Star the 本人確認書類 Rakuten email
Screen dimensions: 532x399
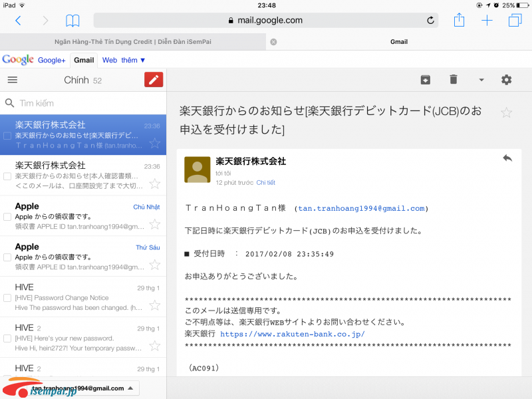pos(155,184)
